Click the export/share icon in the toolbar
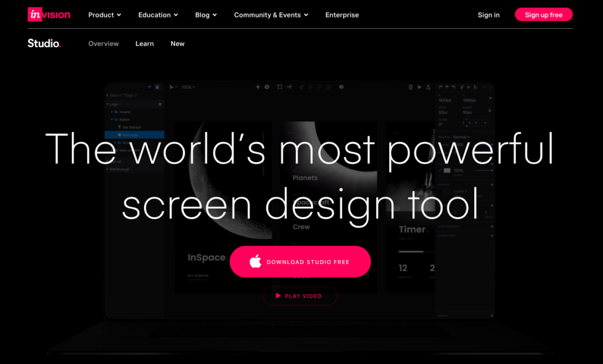 point(428,87)
